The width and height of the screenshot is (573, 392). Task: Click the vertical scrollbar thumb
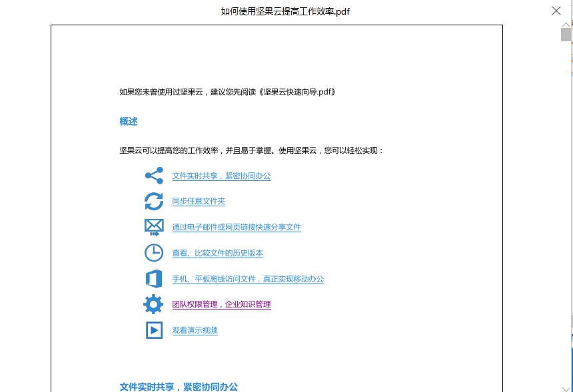pos(566,35)
